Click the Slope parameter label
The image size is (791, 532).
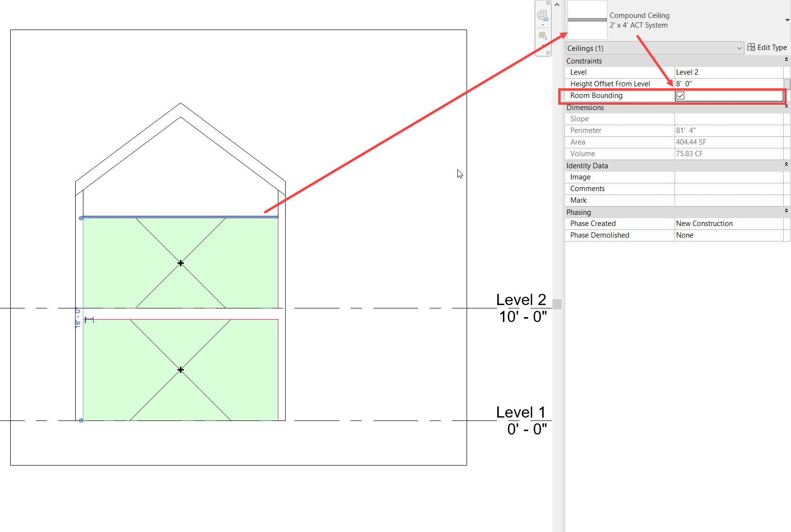(579, 119)
